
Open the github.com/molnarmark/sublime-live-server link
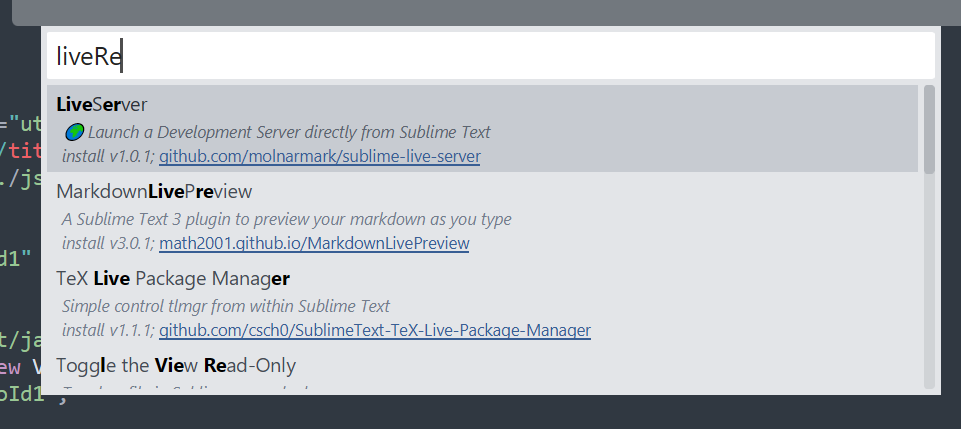point(320,156)
